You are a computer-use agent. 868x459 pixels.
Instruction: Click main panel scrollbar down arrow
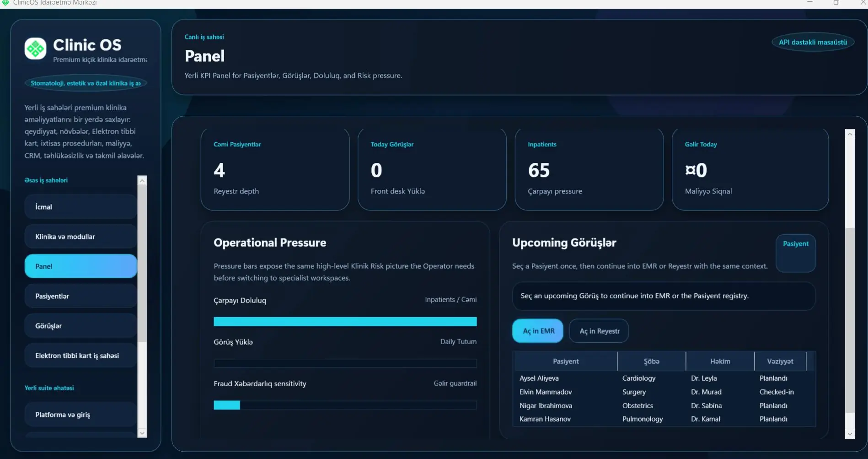(x=850, y=434)
